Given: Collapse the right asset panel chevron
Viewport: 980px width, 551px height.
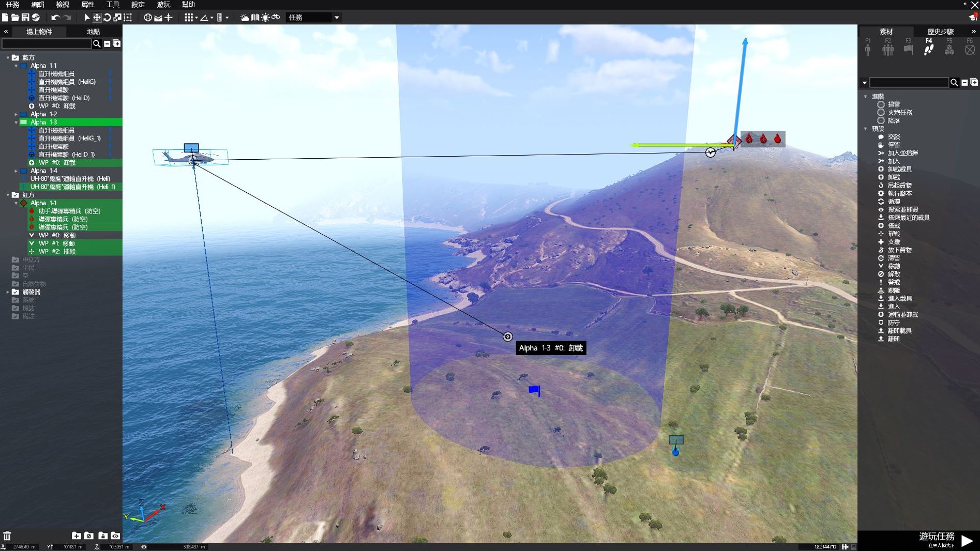Looking at the screenshot, I should [973, 32].
